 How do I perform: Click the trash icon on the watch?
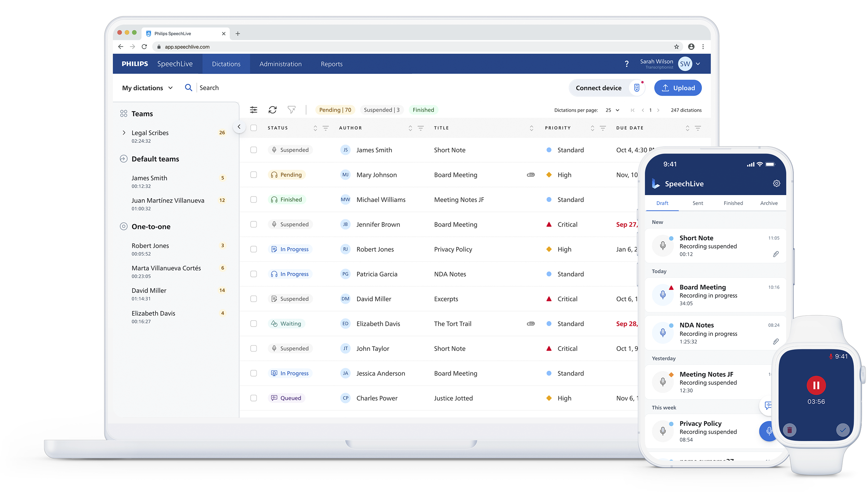pyautogui.click(x=789, y=430)
